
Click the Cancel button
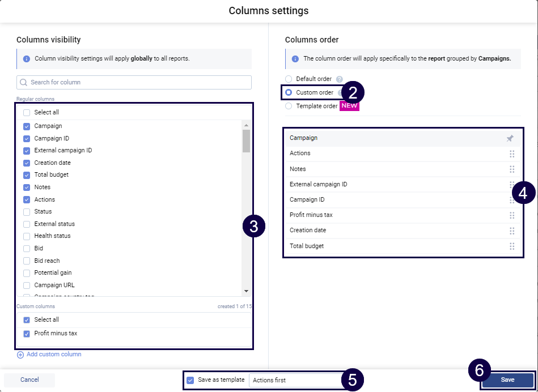29,380
